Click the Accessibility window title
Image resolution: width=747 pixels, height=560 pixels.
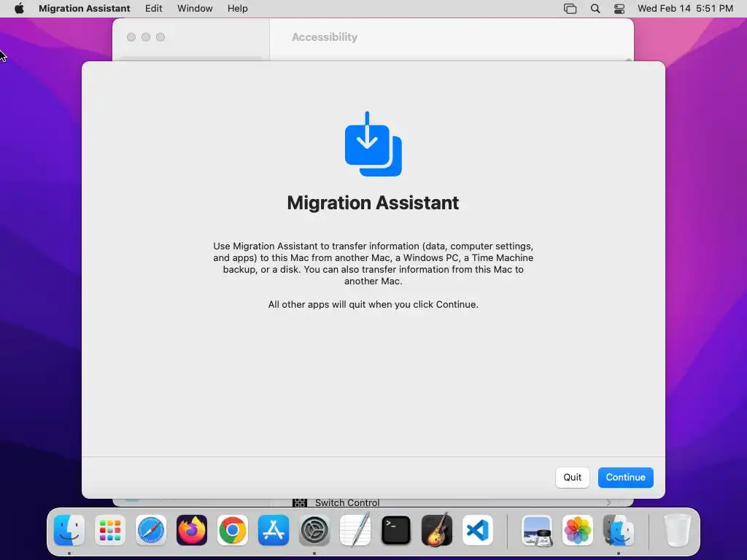[x=325, y=37]
